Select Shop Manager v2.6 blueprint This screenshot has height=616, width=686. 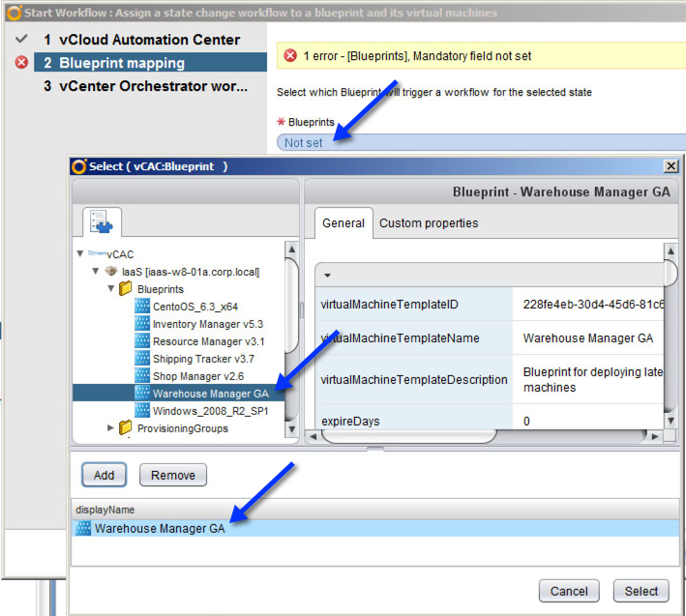(198, 376)
